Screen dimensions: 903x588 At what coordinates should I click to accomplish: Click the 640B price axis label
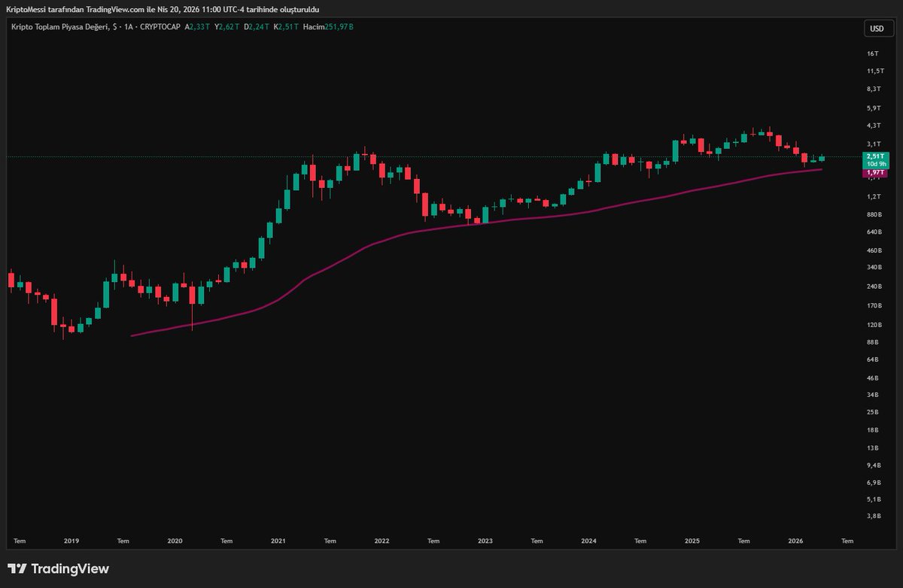874,232
